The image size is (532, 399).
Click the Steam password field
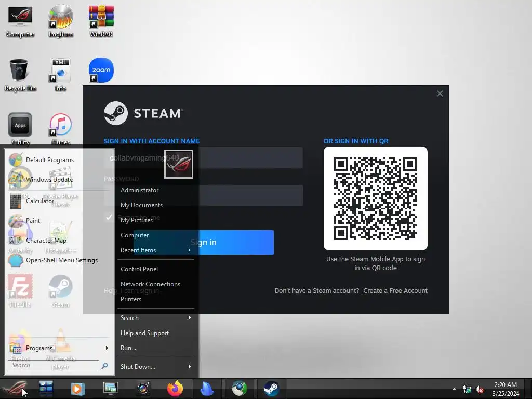[203, 195]
